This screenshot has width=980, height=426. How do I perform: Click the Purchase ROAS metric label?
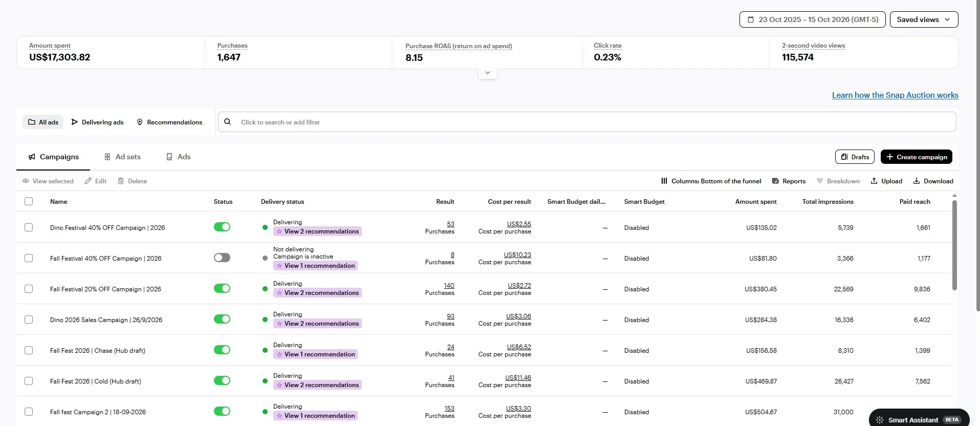tap(459, 46)
